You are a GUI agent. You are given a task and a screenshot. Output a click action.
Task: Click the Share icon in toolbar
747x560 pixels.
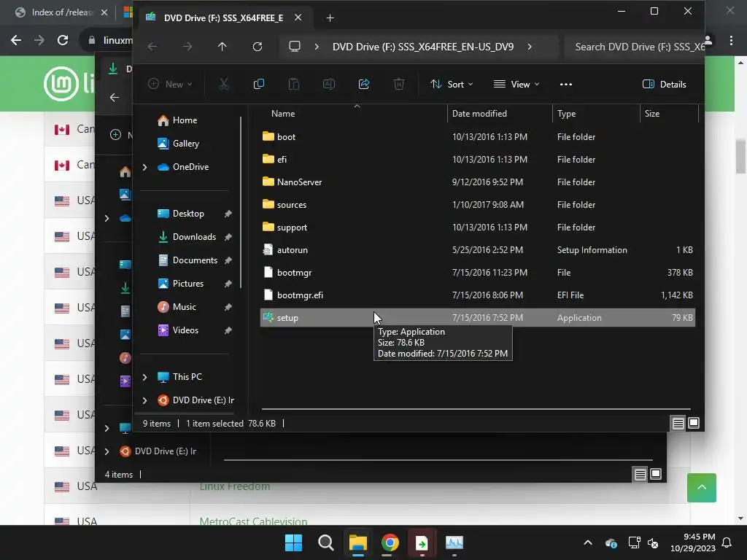[364, 85]
